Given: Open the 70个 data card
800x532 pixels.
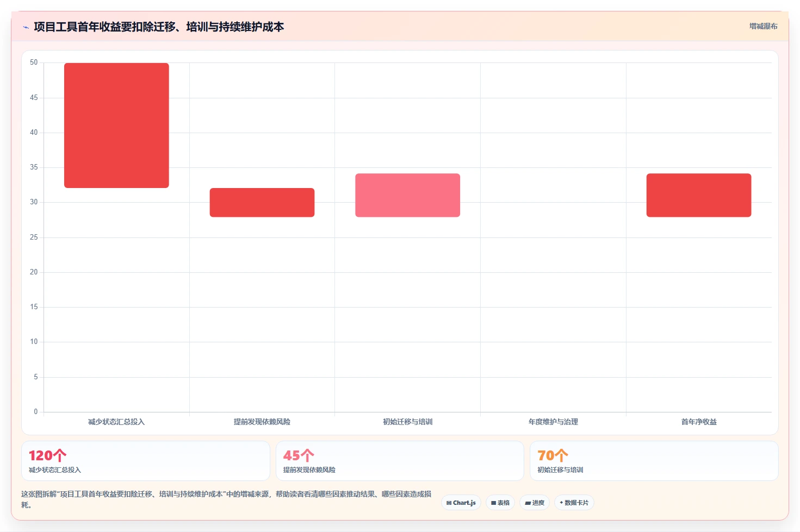Looking at the screenshot, I should pyautogui.click(x=654, y=461).
